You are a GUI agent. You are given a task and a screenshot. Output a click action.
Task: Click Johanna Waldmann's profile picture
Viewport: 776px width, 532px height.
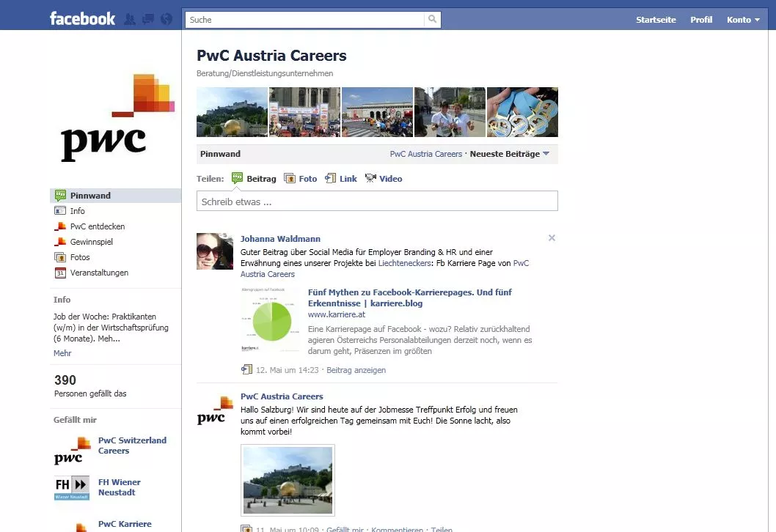[x=215, y=251]
